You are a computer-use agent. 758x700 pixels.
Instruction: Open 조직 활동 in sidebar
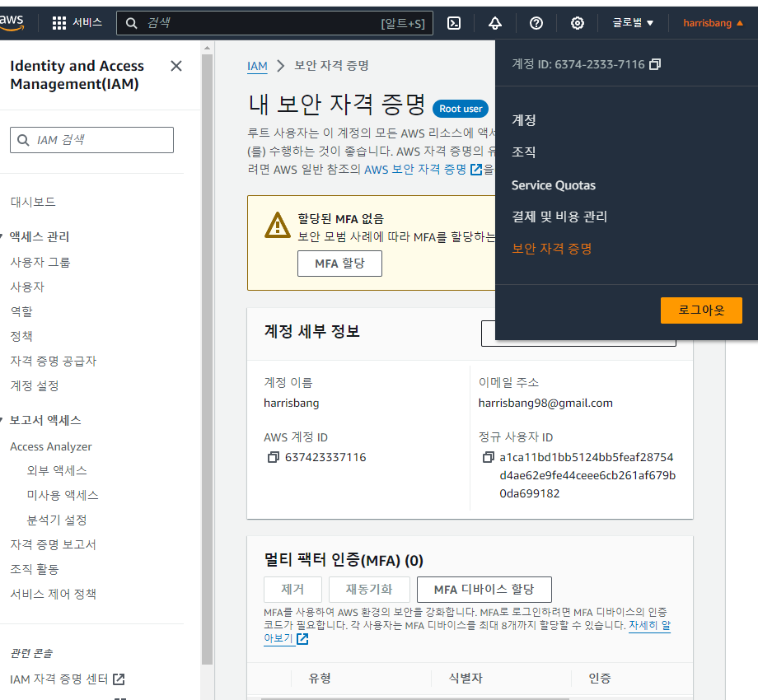pyautogui.click(x=35, y=570)
